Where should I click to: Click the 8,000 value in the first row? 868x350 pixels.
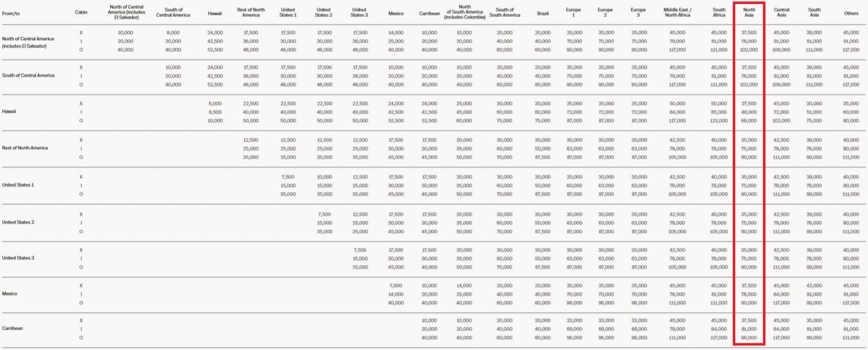[173, 33]
